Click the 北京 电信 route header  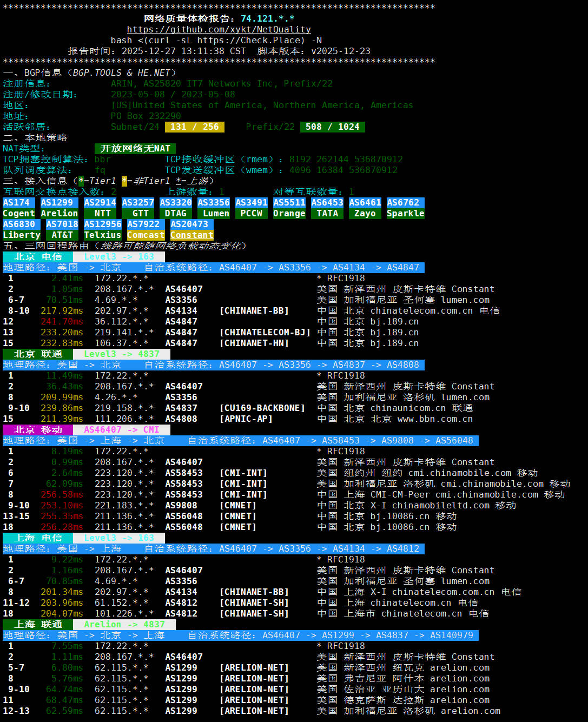(x=38, y=257)
